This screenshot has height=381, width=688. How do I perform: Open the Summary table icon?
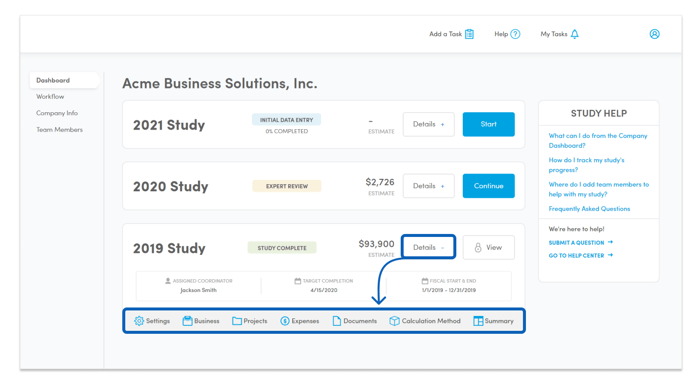click(x=478, y=321)
